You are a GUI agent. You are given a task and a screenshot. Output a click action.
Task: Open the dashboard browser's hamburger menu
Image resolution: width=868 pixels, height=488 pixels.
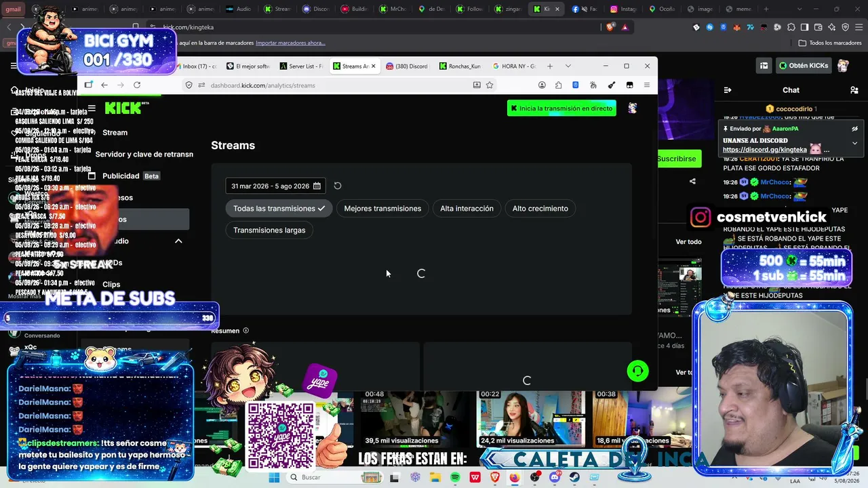[647, 85]
